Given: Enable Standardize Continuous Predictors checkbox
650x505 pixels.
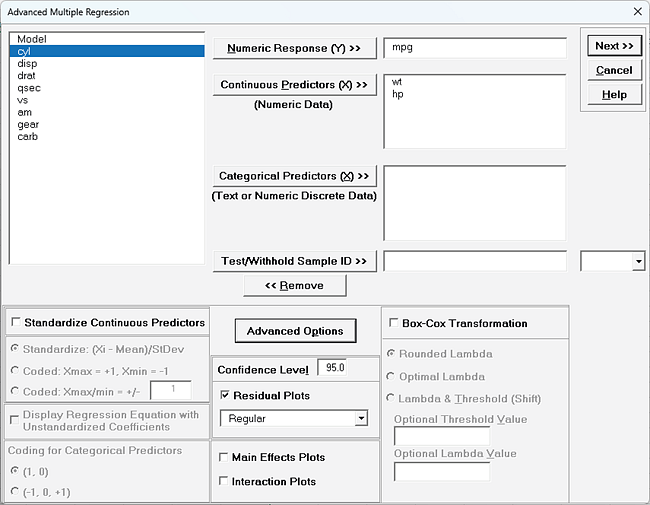Looking at the screenshot, I should (x=16, y=323).
